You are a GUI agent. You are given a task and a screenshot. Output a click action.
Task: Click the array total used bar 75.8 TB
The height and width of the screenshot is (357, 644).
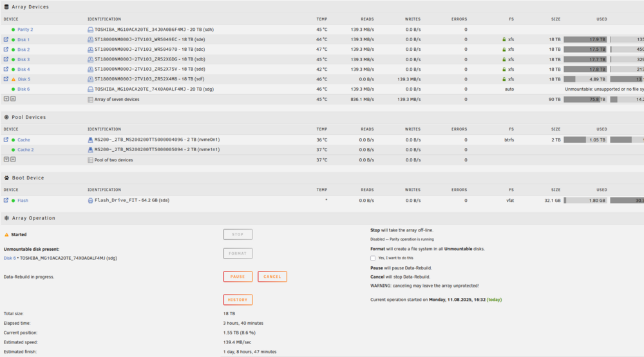tap(585, 99)
